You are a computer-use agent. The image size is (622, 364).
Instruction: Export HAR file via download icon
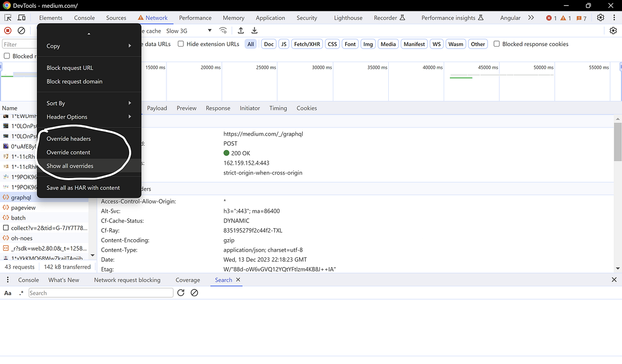pyautogui.click(x=254, y=31)
